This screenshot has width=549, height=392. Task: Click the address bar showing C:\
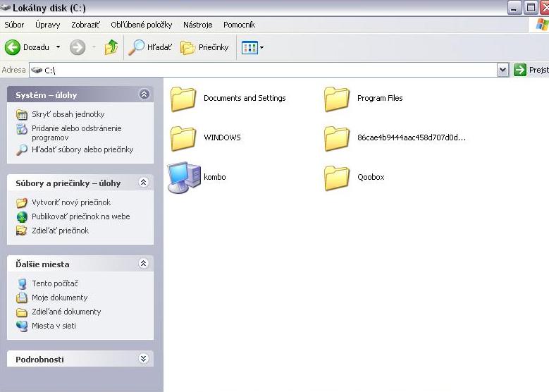point(263,70)
